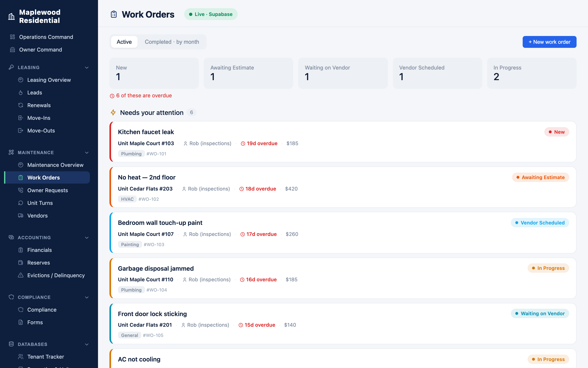Switch to the Active tab
Image resolution: width=588 pixels, height=368 pixels.
(124, 42)
